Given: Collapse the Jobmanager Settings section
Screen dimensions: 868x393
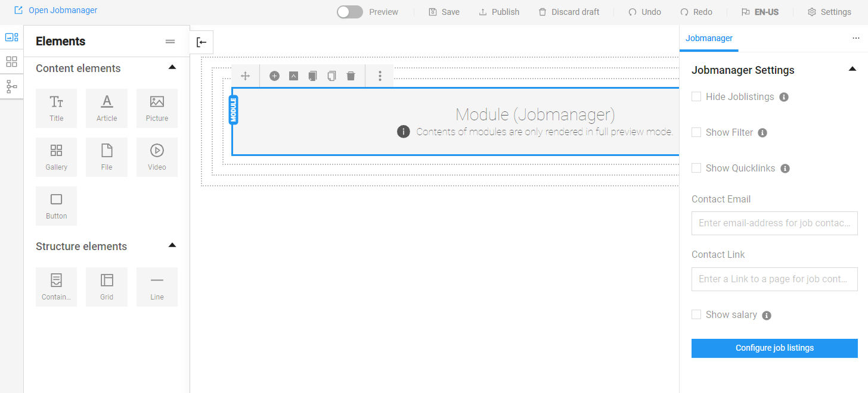Looking at the screenshot, I should click(x=852, y=69).
